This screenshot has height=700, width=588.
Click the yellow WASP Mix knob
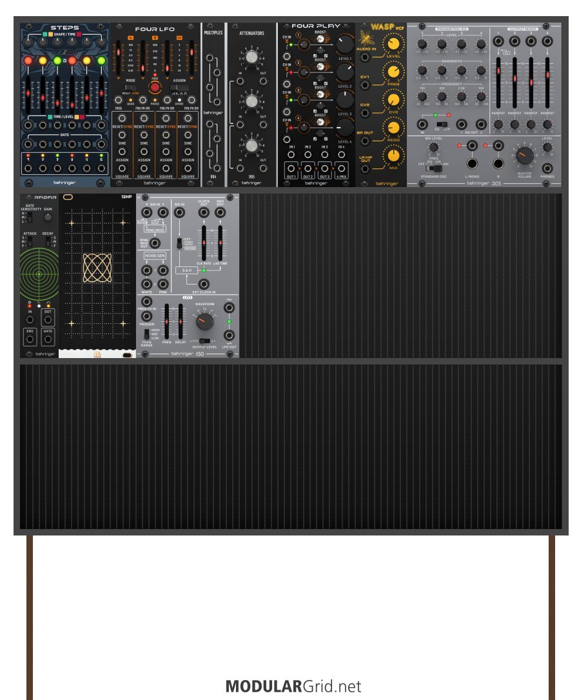393,155
